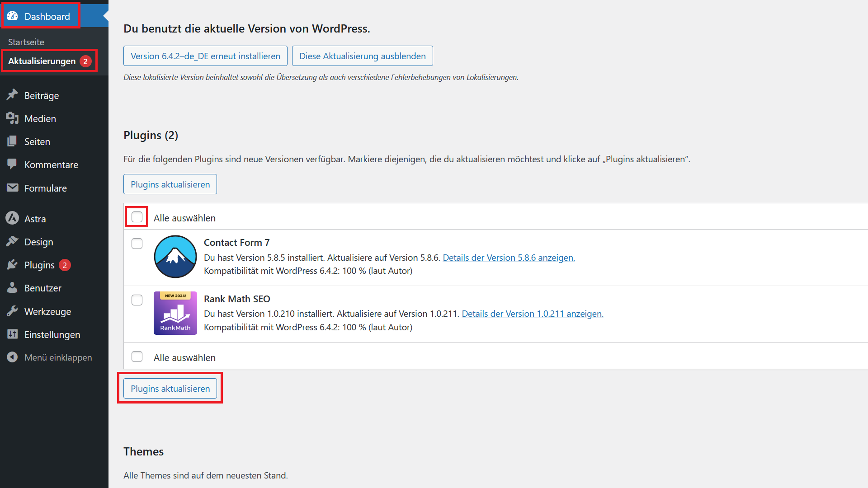
Task: Click the bottom Alle auswählen label
Action: pos(184,357)
